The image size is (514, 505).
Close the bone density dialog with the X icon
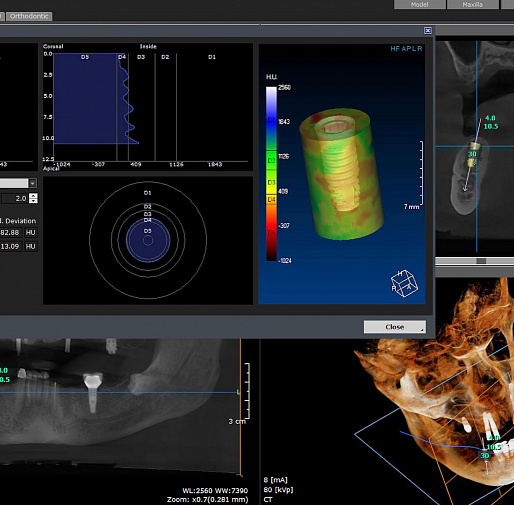428,31
